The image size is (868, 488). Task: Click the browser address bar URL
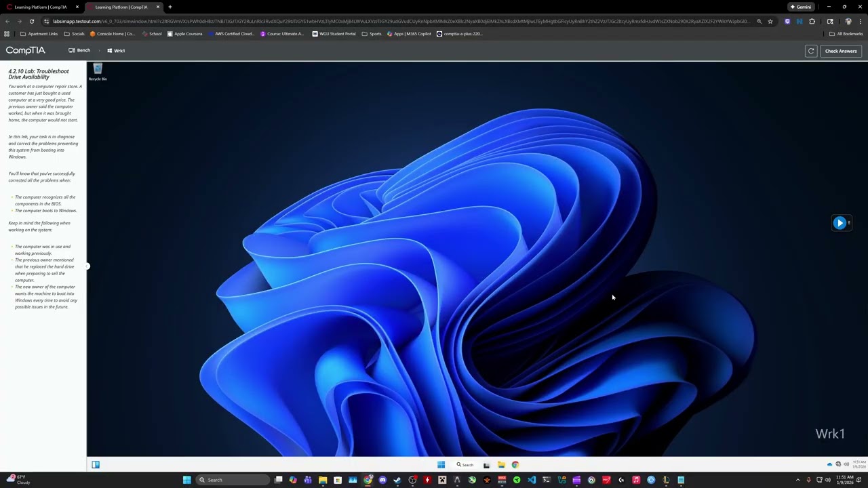(400, 21)
